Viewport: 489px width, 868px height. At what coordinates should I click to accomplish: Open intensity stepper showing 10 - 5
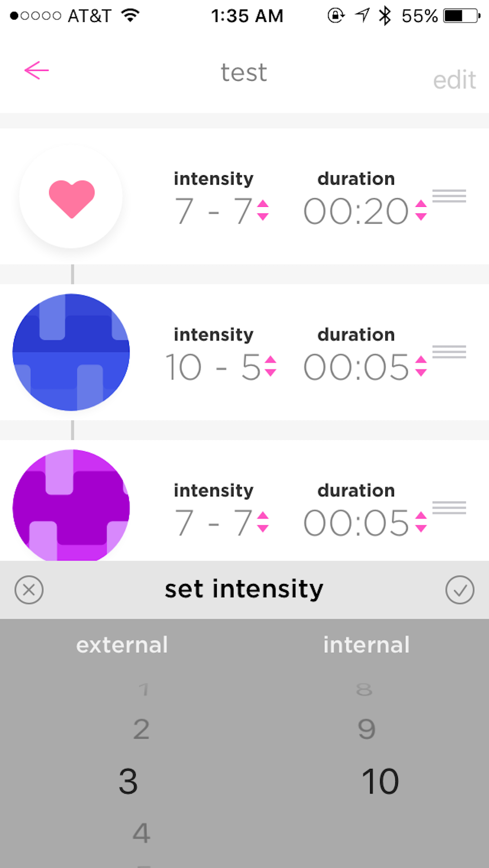coord(270,366)
